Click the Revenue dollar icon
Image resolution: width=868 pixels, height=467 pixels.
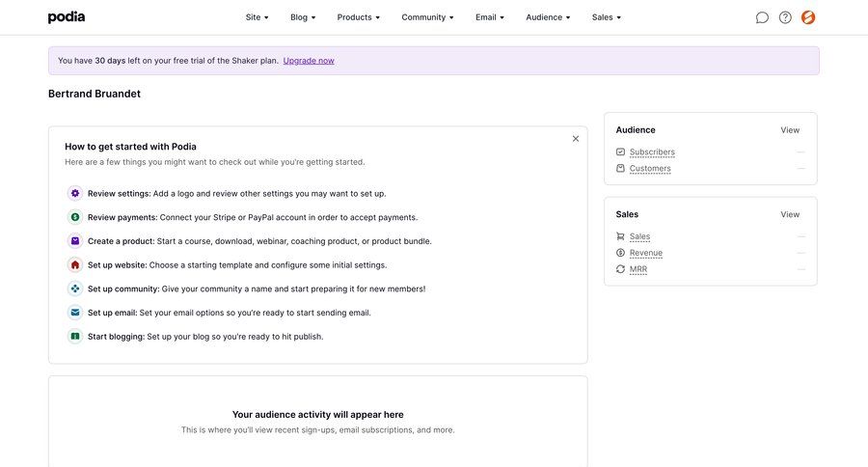(620, 253)
